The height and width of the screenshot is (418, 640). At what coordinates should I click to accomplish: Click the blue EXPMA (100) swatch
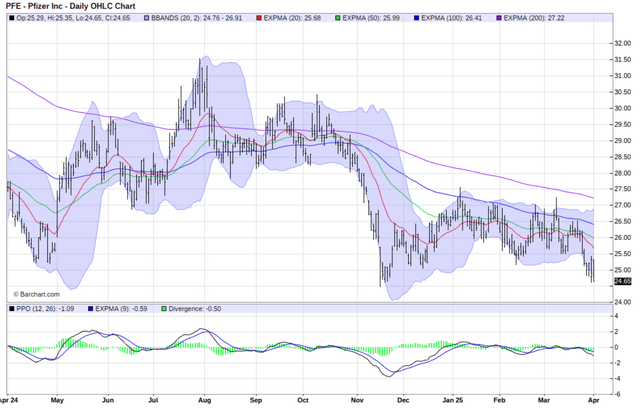pyautogui.click(x=416, y=18)
